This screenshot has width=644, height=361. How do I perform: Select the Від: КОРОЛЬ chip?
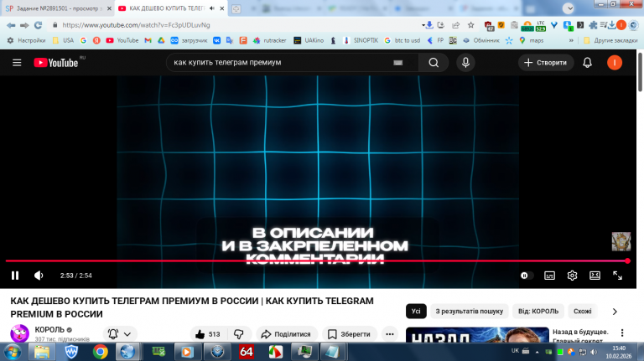[538, 312]
